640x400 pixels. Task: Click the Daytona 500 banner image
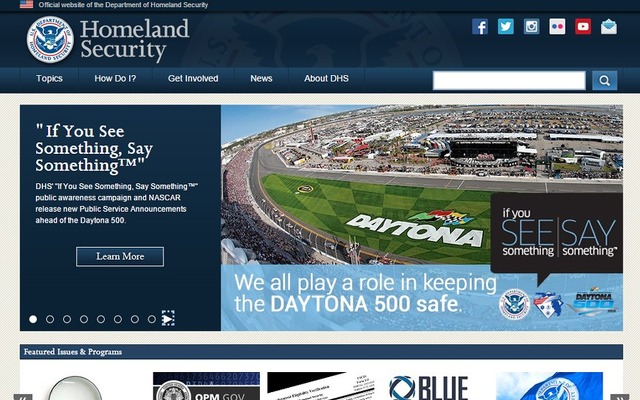422,218
